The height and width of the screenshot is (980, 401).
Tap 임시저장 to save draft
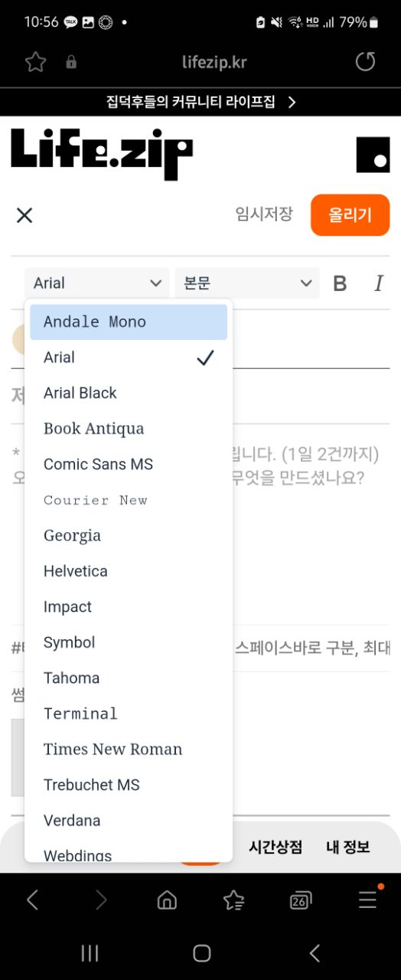264,214
